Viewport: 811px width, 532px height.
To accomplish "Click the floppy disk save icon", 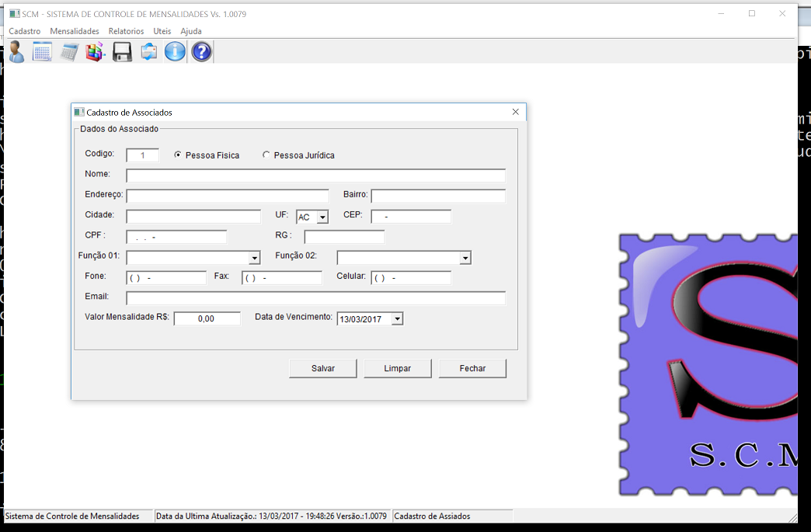I will point(122,52).
